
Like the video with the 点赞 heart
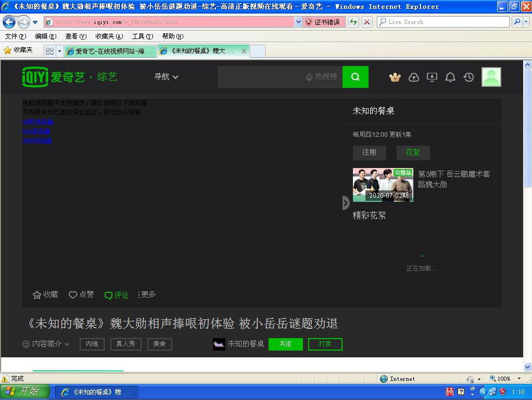tap(81, 294)
